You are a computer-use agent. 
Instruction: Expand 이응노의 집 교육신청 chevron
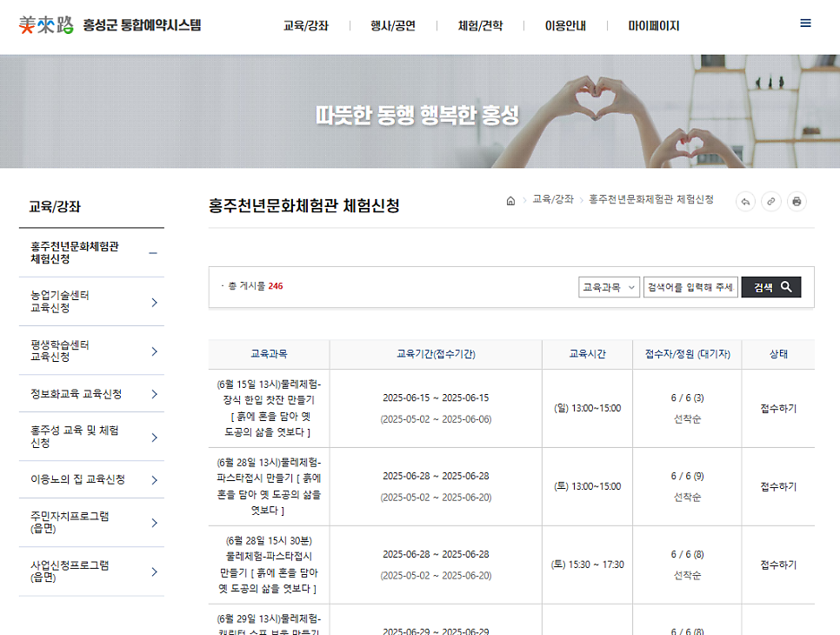tap(154, 480)
